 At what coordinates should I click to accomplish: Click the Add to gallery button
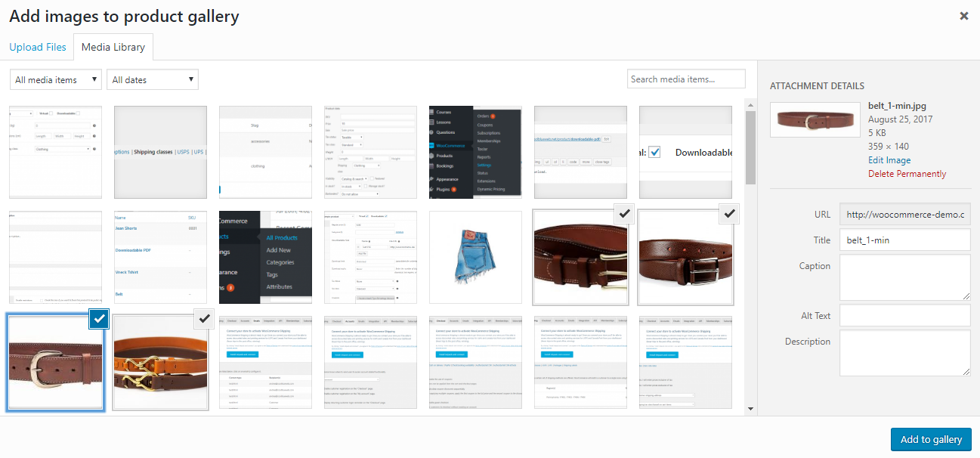[x=931, y=439]
